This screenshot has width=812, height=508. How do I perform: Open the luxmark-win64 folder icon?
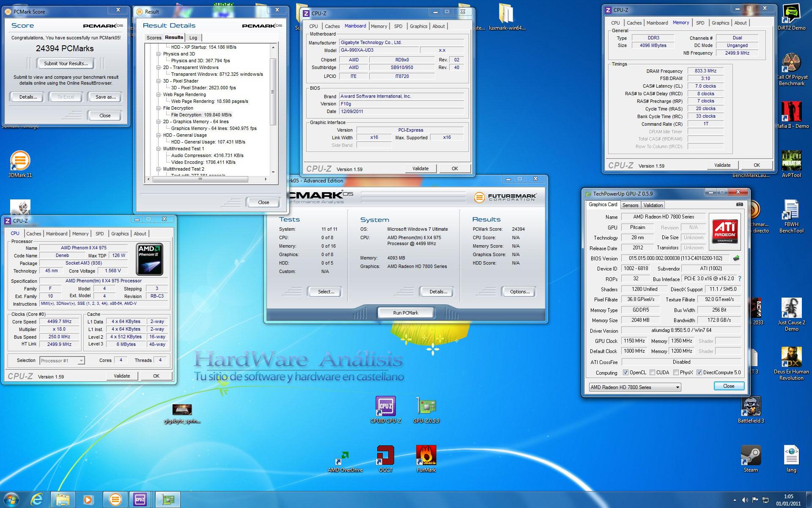(x=507, y=17)
